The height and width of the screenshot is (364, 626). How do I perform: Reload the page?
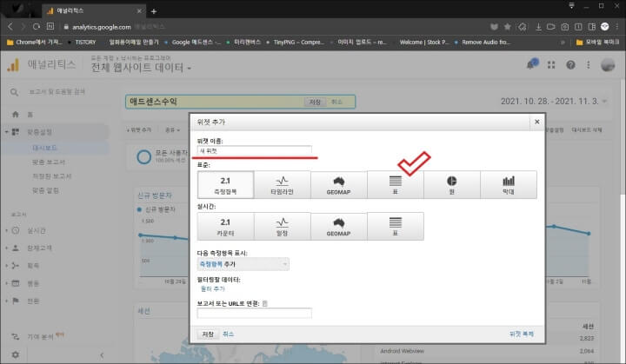(x=37, y=26)
